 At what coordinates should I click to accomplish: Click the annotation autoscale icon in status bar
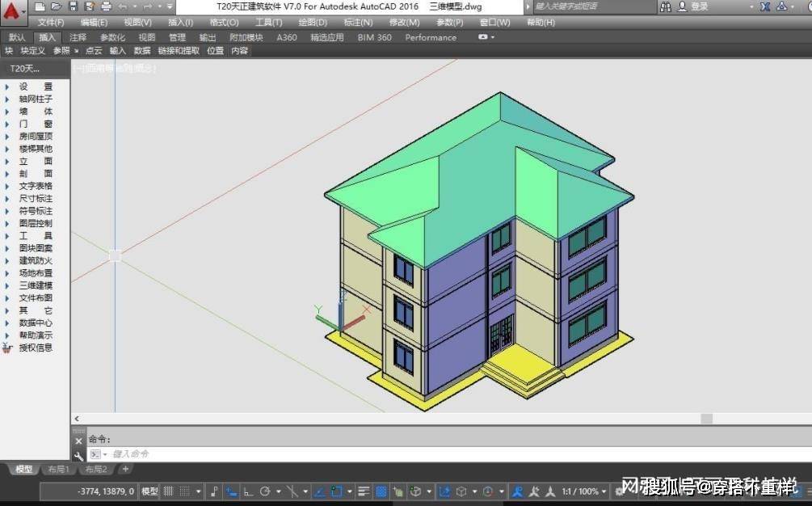pyautogui.click(x=534, y=491)
